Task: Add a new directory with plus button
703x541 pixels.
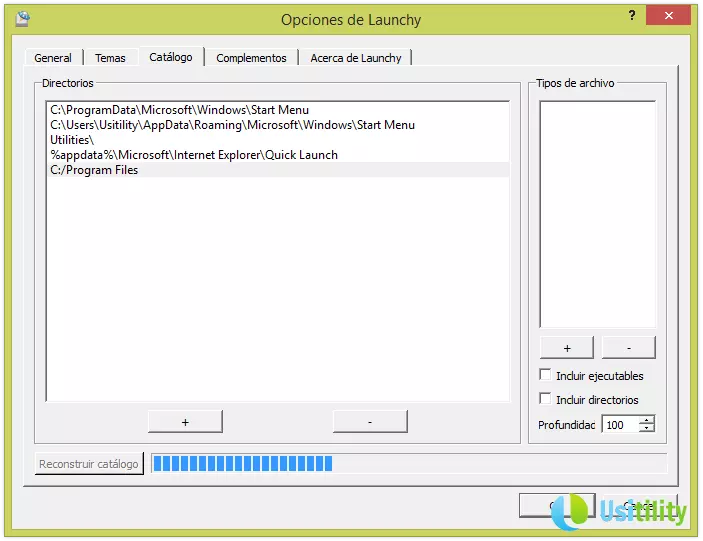Action: [x=185, y=422]
